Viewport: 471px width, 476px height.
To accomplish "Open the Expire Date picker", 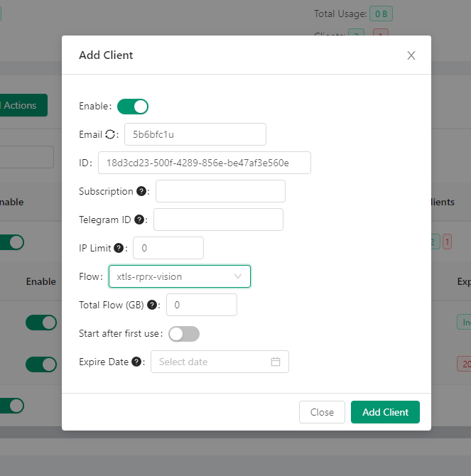I will click(213, 362).
